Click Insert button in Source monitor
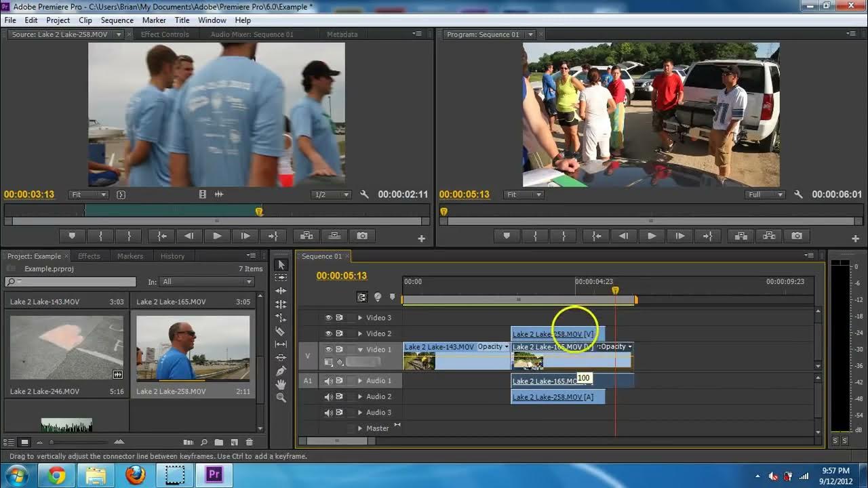 click(307, 236)
